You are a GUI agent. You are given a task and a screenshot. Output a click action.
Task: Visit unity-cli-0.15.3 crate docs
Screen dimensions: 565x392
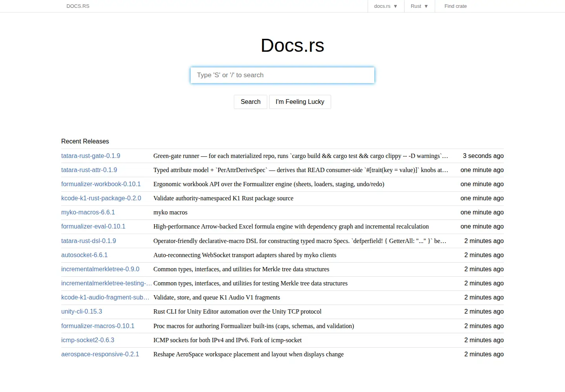[82, 312]
